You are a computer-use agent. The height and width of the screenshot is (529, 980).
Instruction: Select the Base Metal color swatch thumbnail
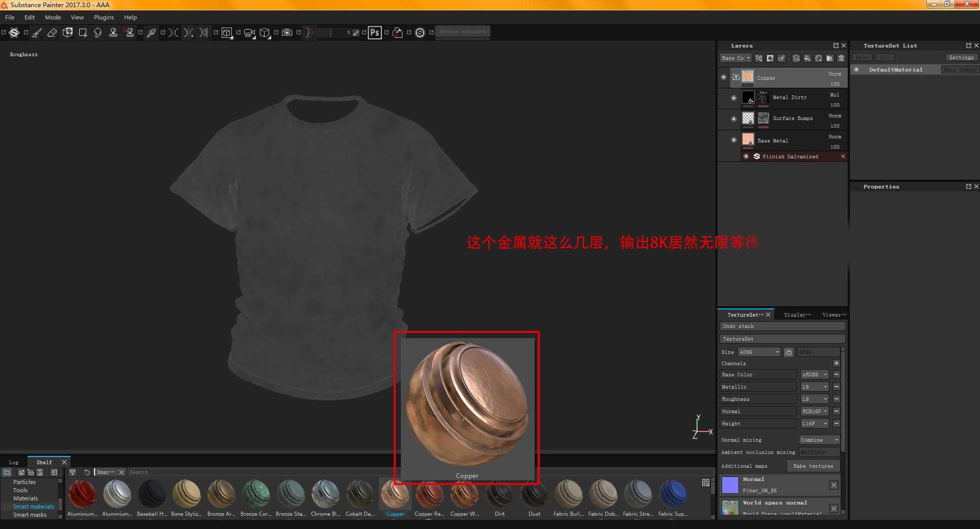pyautogui.click(x=748, y=139)
